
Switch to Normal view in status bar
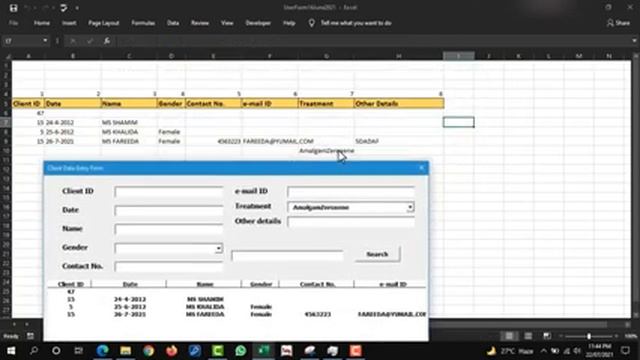point(509,336)
